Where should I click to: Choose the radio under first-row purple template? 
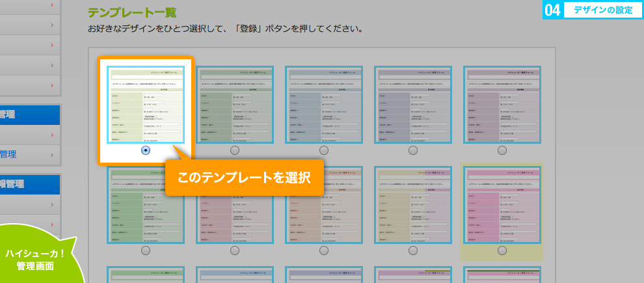pyautogui.click(x=413, y=150)
